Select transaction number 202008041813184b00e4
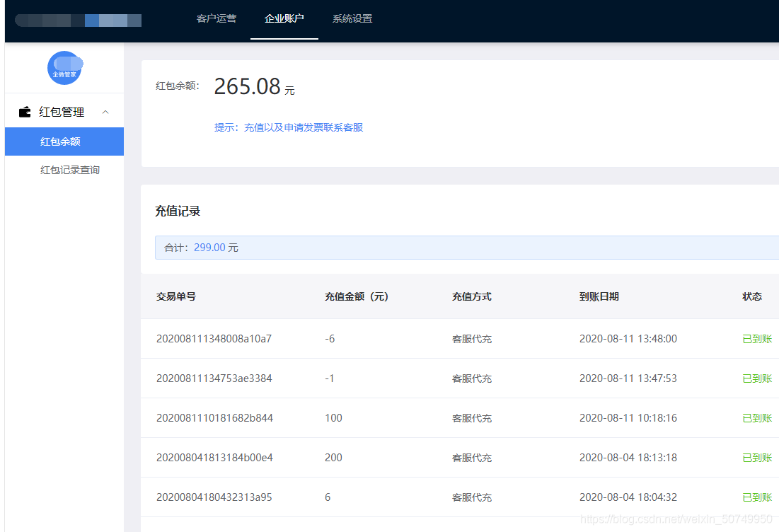Viewport: 779px width, 532px height. pos(214,458)
